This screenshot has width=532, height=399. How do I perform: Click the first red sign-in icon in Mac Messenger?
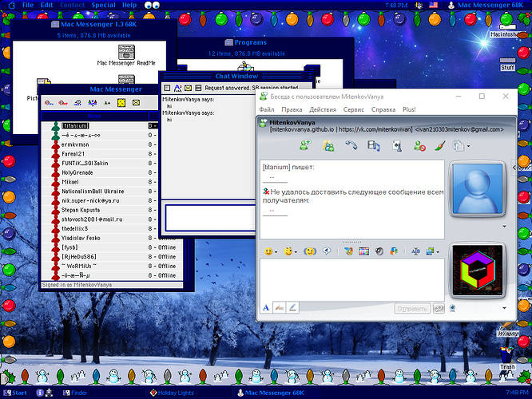point(49,103)
